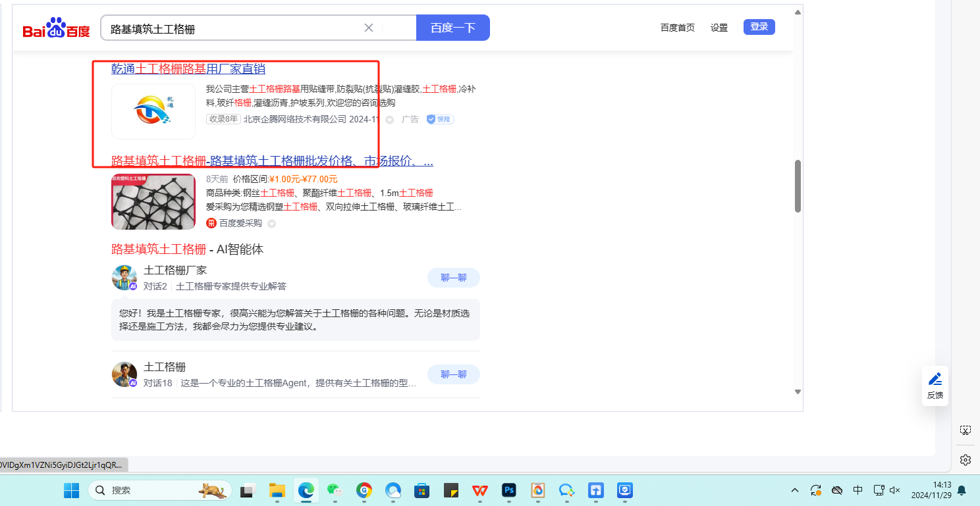The width and height of the screenshot is (980, 506).
Task: Click the settings gear icon at right edge
Action: coord(966,459)
